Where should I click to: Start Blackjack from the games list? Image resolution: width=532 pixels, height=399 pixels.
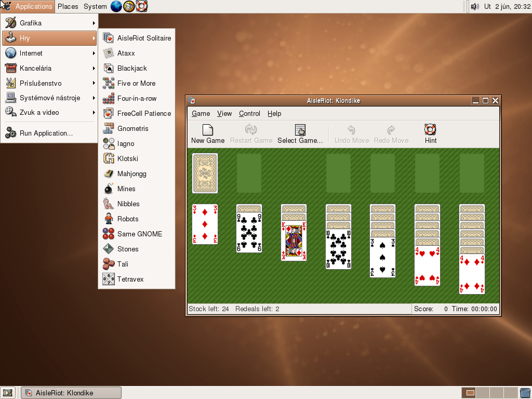(137, 68)
